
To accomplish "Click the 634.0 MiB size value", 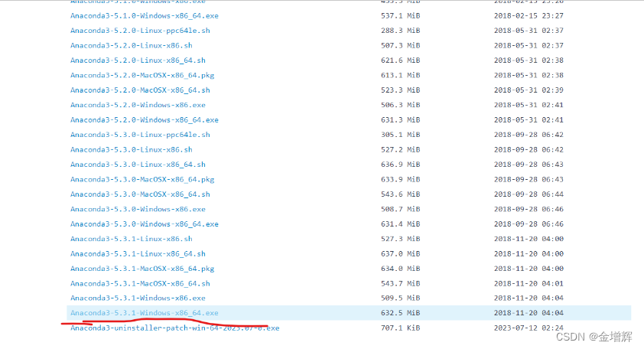I will 401,269.
